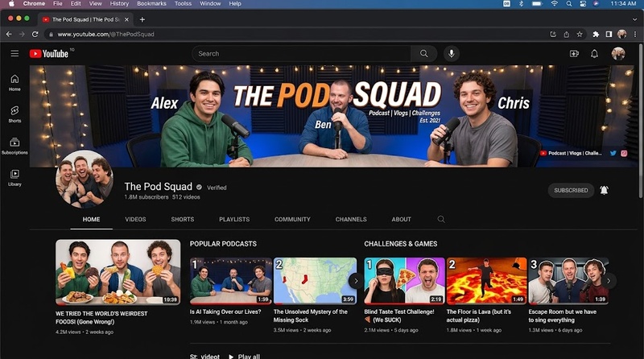
Task: Switch to the CHANNELS channel tab
Action: [x=351, y=219]
